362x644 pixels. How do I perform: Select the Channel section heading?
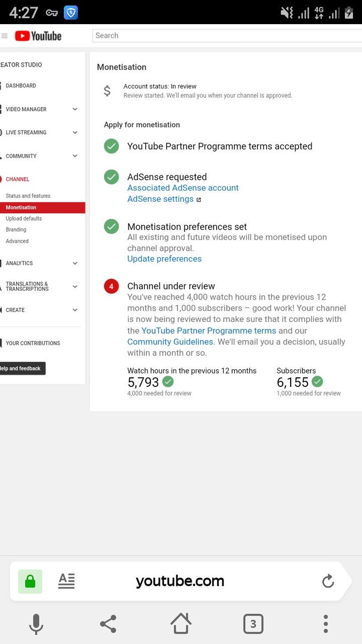18,179
